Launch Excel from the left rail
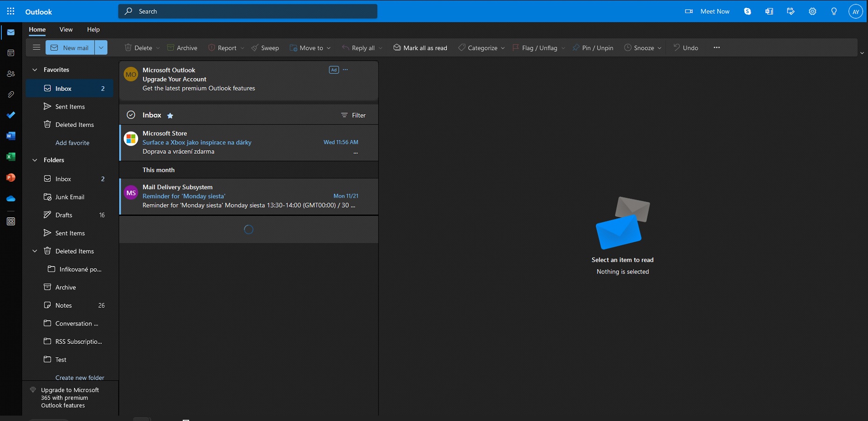868x421 pixels. [x=11, y=157]
